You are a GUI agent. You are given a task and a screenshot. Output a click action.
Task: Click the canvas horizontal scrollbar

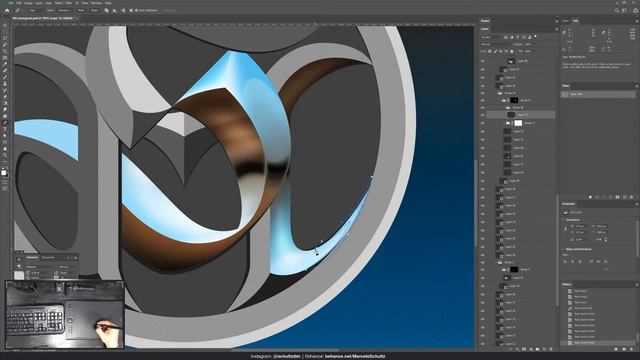click(x=284, y=350)
